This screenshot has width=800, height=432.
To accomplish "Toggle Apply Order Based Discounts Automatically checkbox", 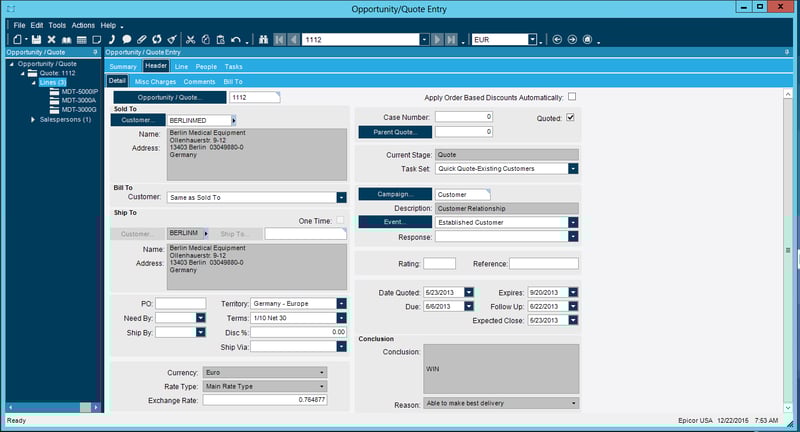I will click(572, 96).
